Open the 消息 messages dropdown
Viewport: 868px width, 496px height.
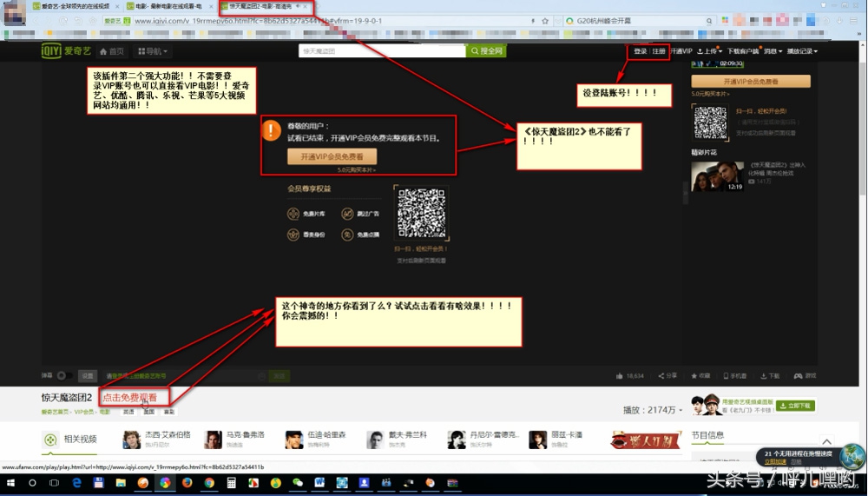[x=773, y=51]
